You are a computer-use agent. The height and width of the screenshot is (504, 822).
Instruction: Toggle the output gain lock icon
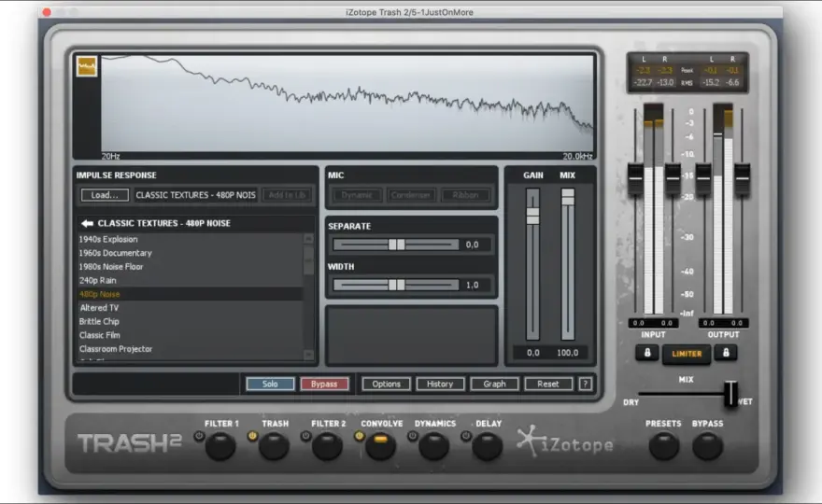pyautogui.click(x=726, y=353)
